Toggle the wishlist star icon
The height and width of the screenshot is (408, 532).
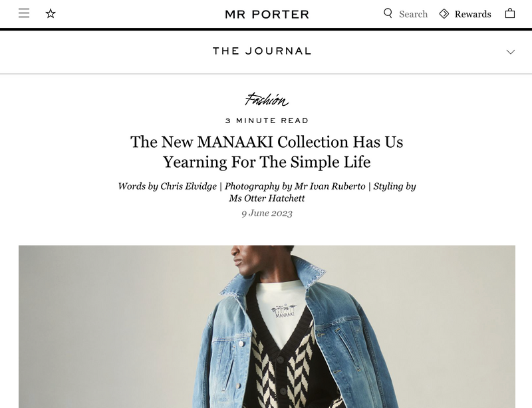pos(50,12)
